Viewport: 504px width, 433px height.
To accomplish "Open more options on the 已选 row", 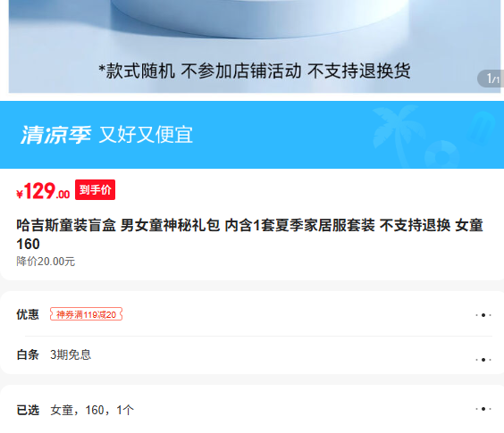I will click(x=483, y=409).
